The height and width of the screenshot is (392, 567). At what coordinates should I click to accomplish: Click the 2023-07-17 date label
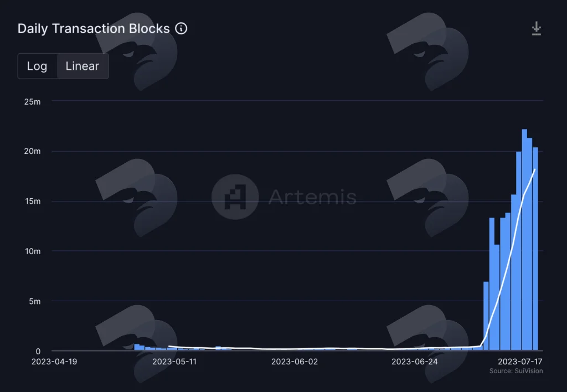(x=520, y=362)
